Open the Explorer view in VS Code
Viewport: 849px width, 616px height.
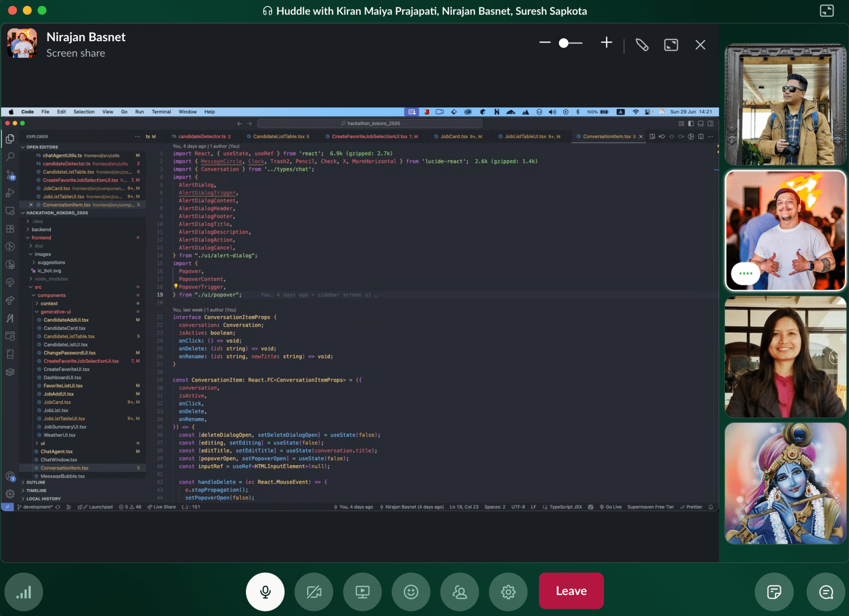pos(10,139)
